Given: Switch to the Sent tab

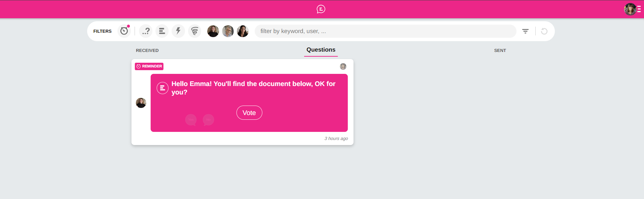Looking at the screenshot, I should coord(500,50).
